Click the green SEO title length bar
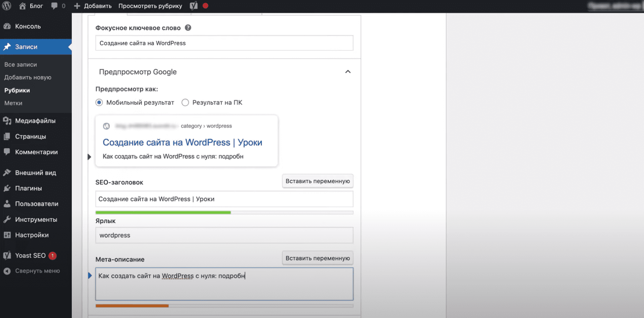644x318 pixels. point(163,212)
